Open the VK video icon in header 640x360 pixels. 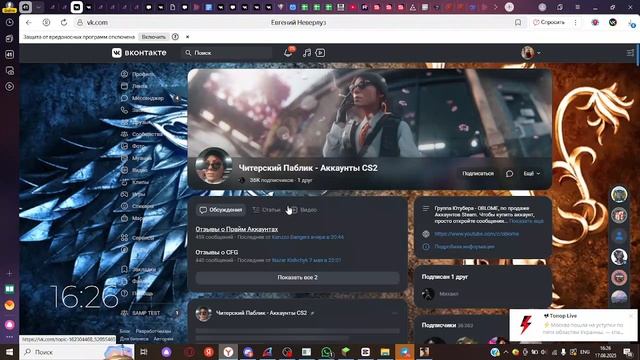pyautogui.click(x=320, y=53)
